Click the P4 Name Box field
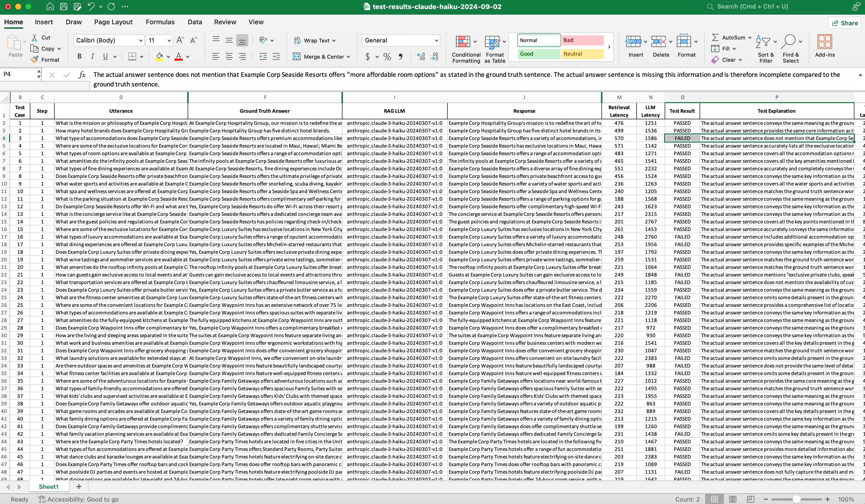Viewport: 865px width, 504px height. [19, 74]
